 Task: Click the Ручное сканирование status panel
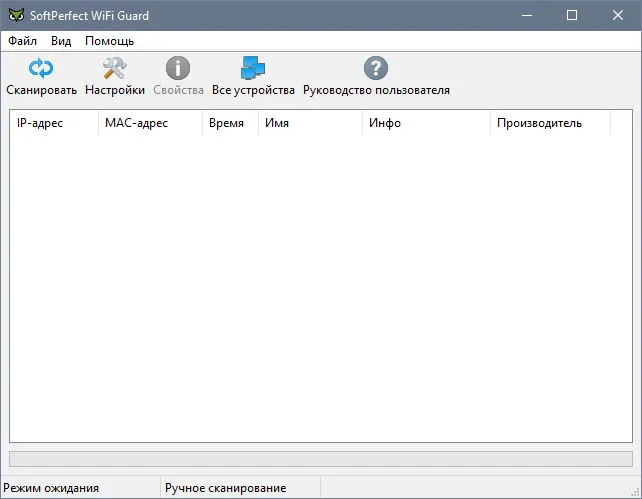click(240, 488)
